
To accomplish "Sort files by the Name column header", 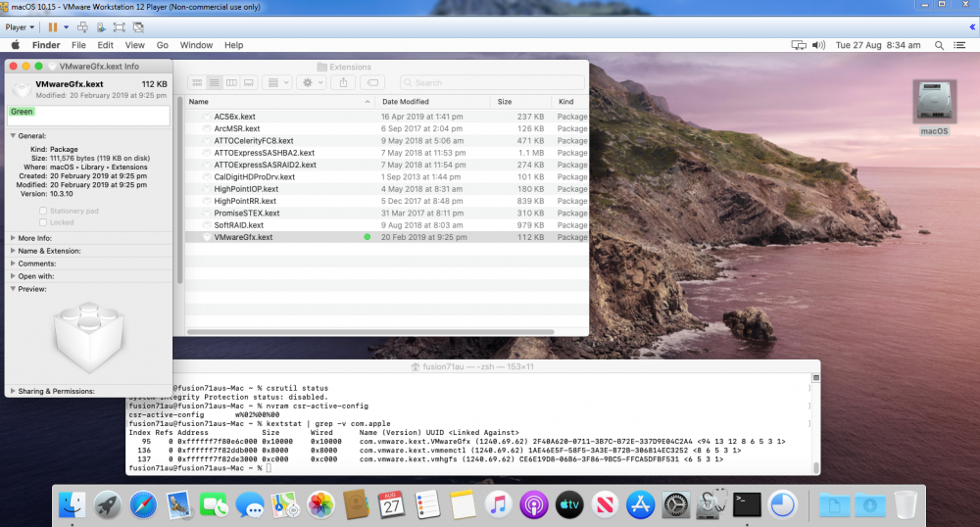I will pyautogui.click(x=280, y=101).
